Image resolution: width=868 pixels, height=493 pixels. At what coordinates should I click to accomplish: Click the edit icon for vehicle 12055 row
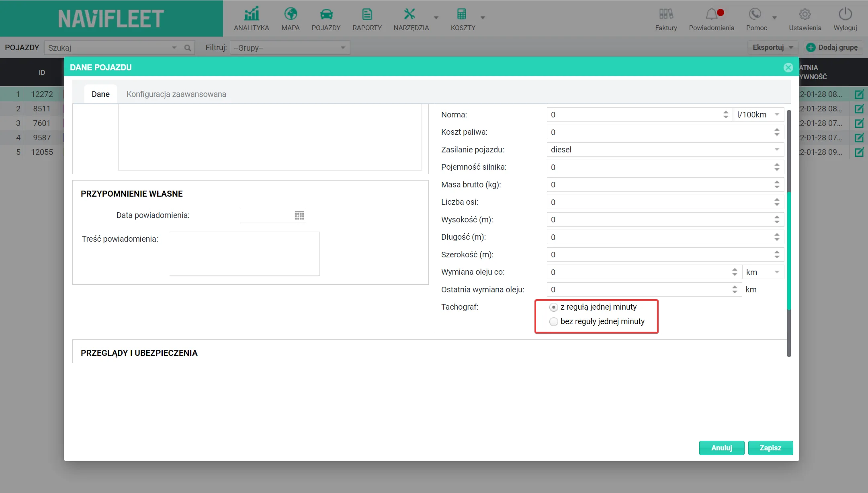859,152
